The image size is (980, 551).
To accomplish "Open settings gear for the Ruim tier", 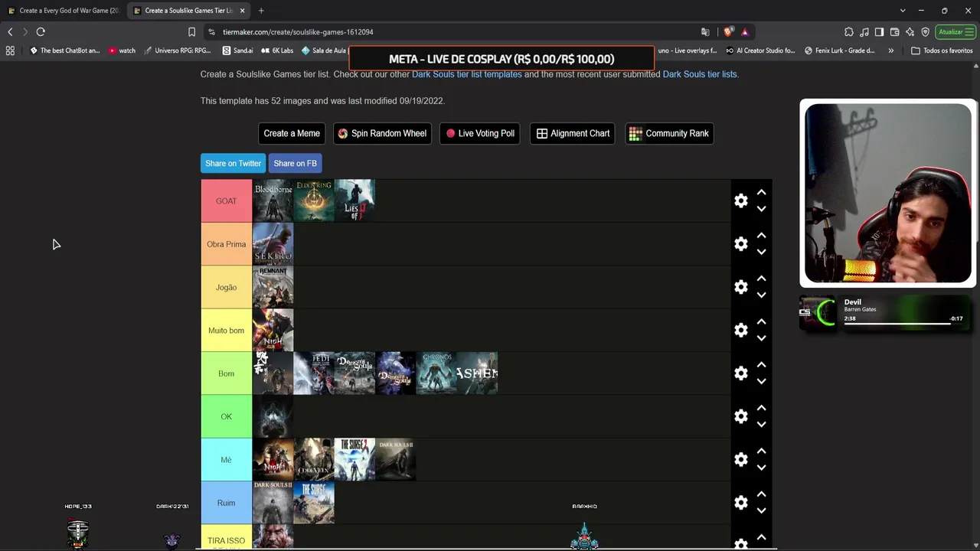I will click(740, 502).
